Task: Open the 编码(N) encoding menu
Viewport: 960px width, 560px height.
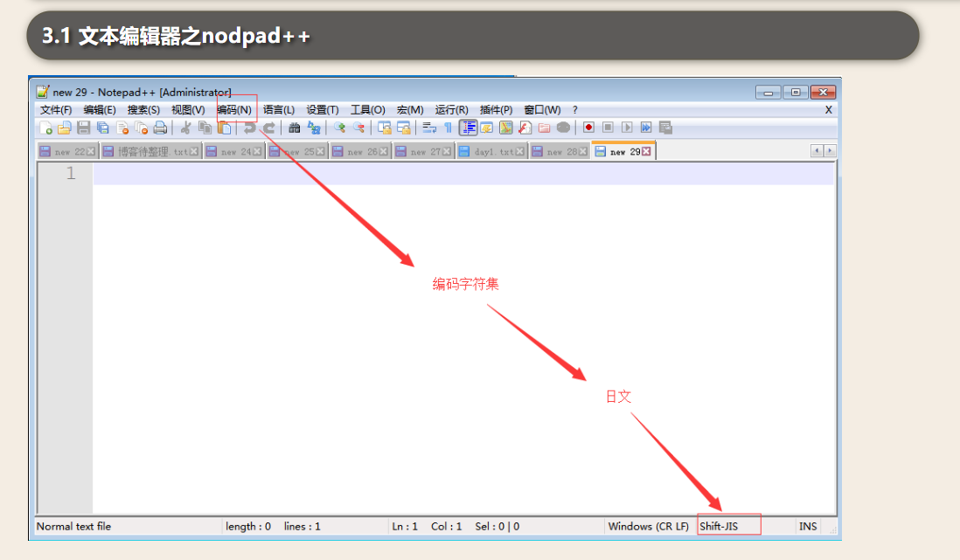Action: pos(234,109)
